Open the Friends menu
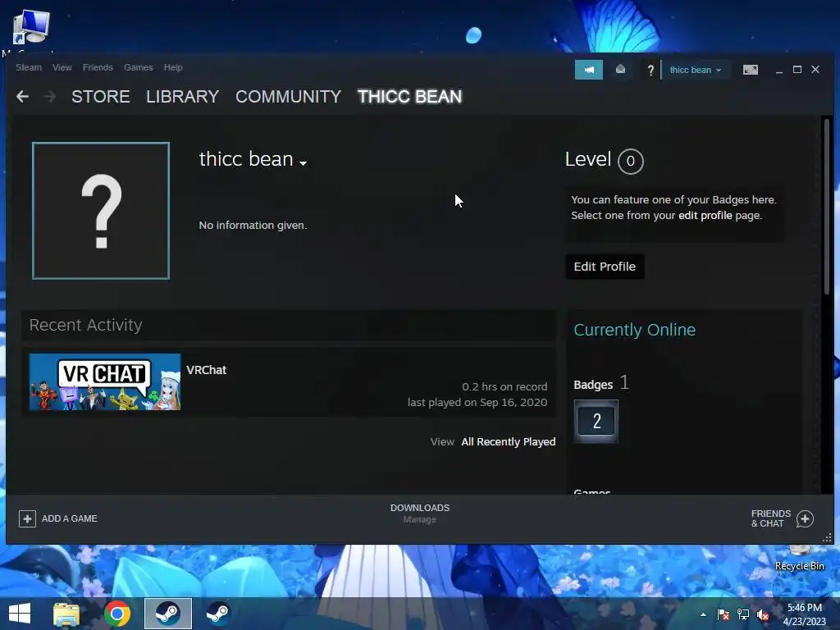Screen dimensions: 840x630 [98, 67]
